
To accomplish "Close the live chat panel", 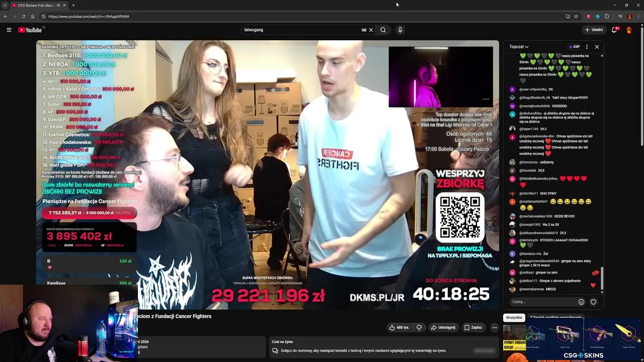I will (597, 47).
